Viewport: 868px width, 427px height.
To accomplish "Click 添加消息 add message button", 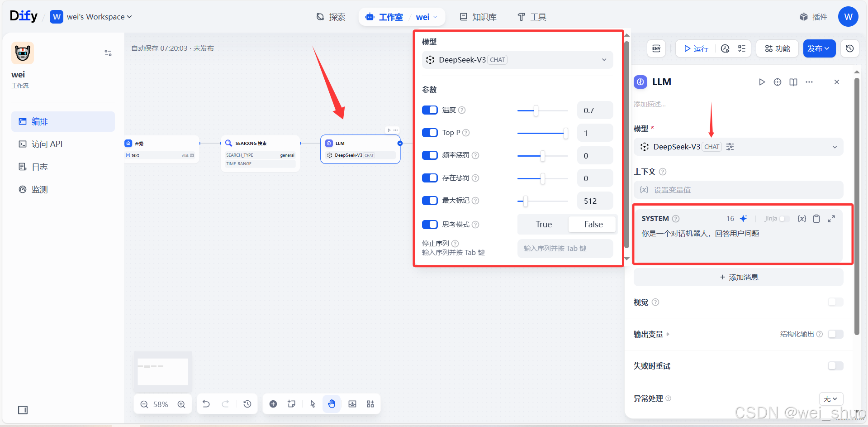I will (738, 277).
